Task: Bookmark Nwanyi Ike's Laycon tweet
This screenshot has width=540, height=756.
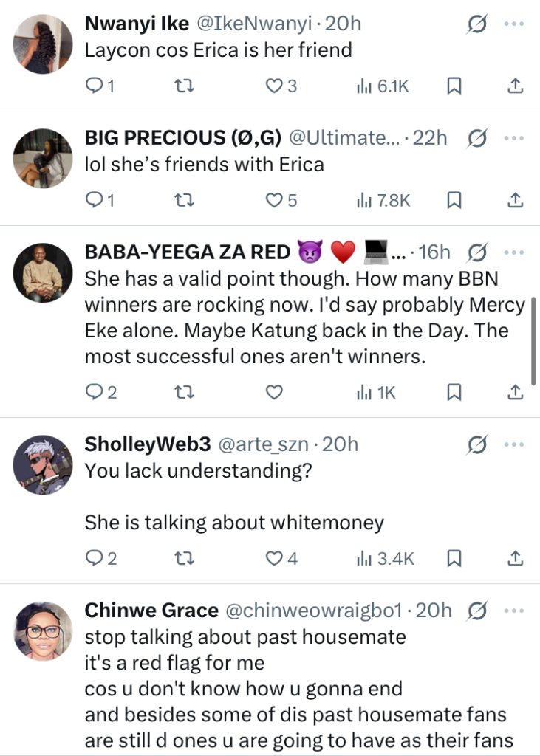Action: (455, 86)
